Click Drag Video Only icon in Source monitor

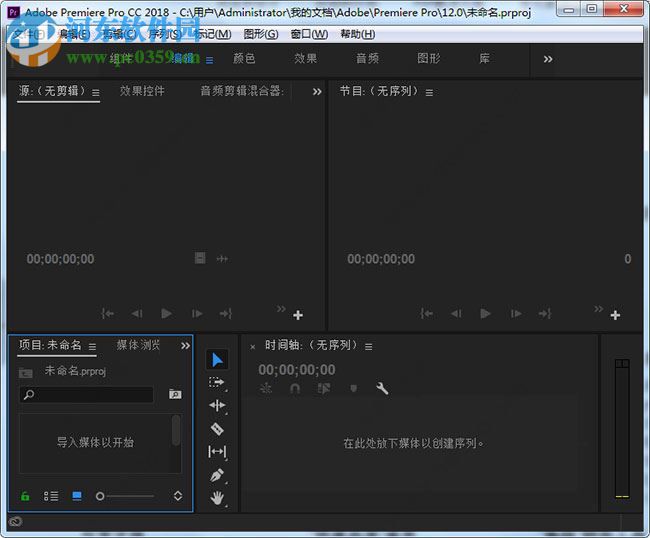tap(200, 258)
